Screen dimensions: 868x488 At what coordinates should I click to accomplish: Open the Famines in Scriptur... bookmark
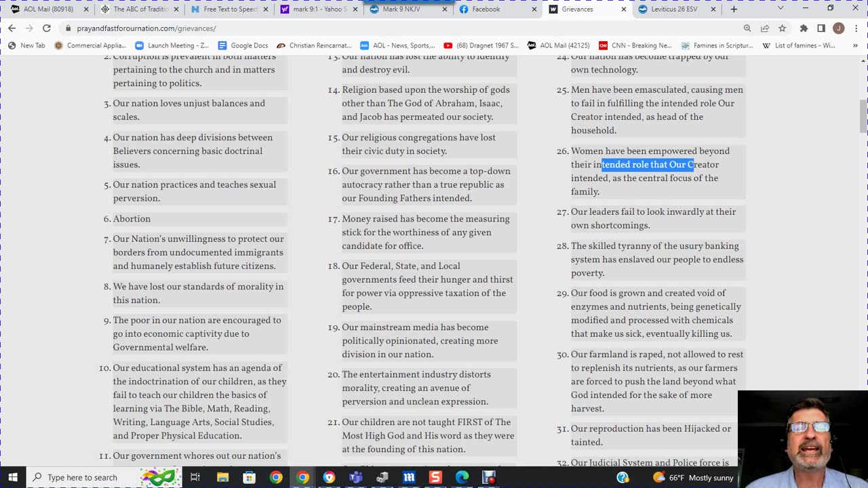(717, 45)
